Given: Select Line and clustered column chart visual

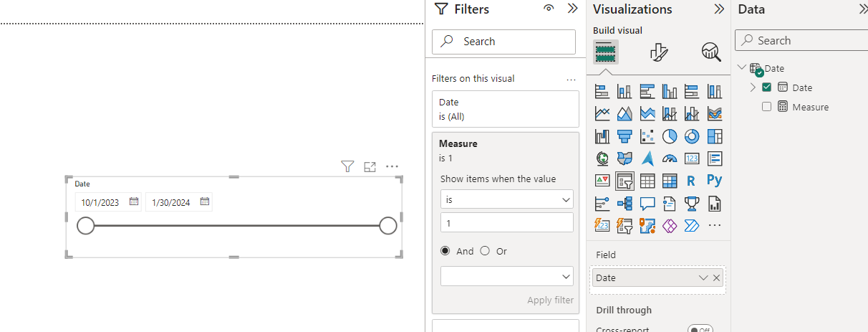Looking at the screenshot, I should tap(692, 113).
